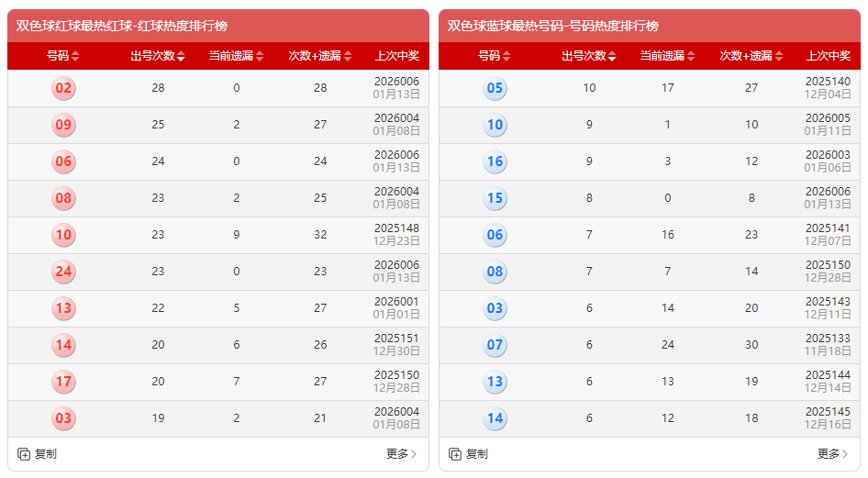868x478 pixels.
Task: Sort blue ball table by 出号次数
Action: click(x=589, y=56)
